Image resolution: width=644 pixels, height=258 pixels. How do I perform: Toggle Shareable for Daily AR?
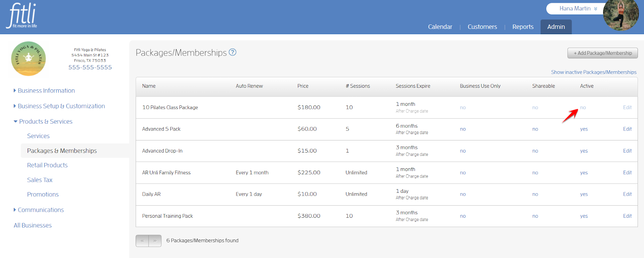(x=535, y=194)
